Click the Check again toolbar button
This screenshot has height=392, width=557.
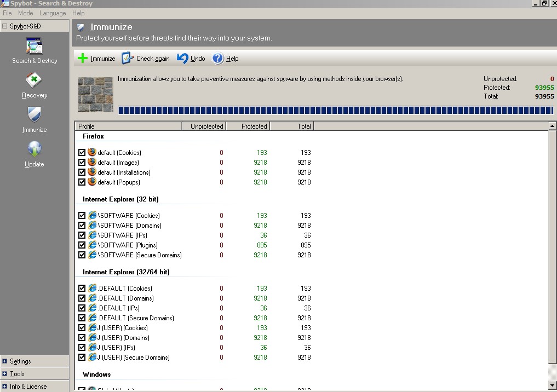(146, 58)
